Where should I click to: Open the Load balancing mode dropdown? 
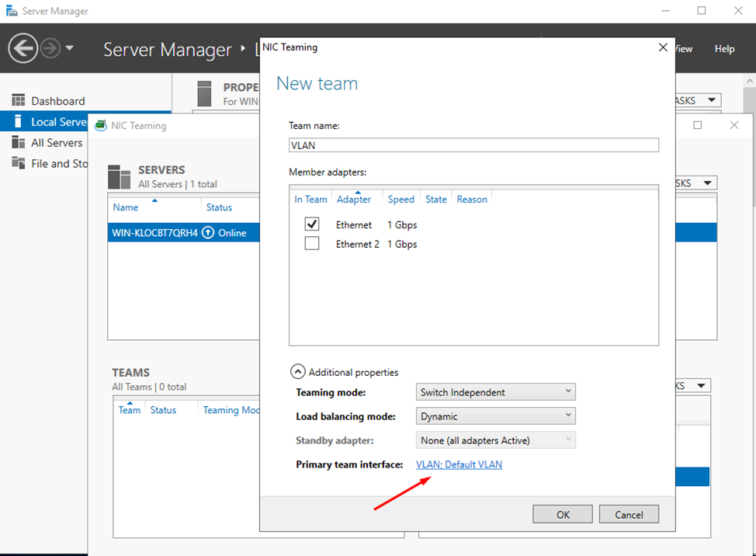566,415
